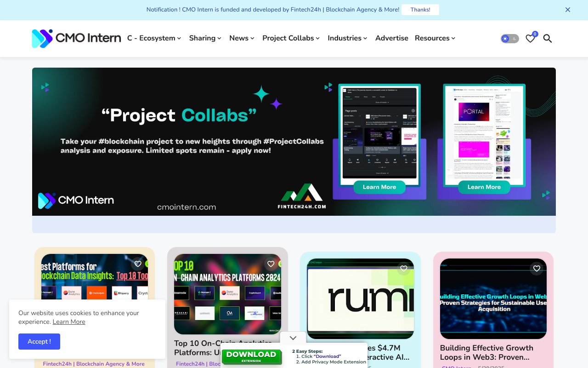The height and width of the screenshot is (368, 588).
Task: Click the Fintech24h logo in the hero banner
Action: pyautogui.click(x=301, y=195)
